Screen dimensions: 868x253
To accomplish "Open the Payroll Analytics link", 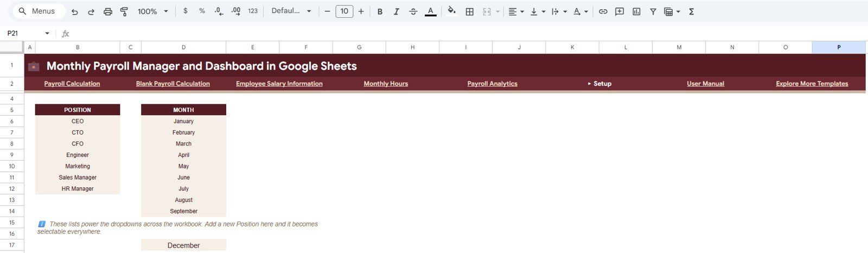I will click(492, 84).
